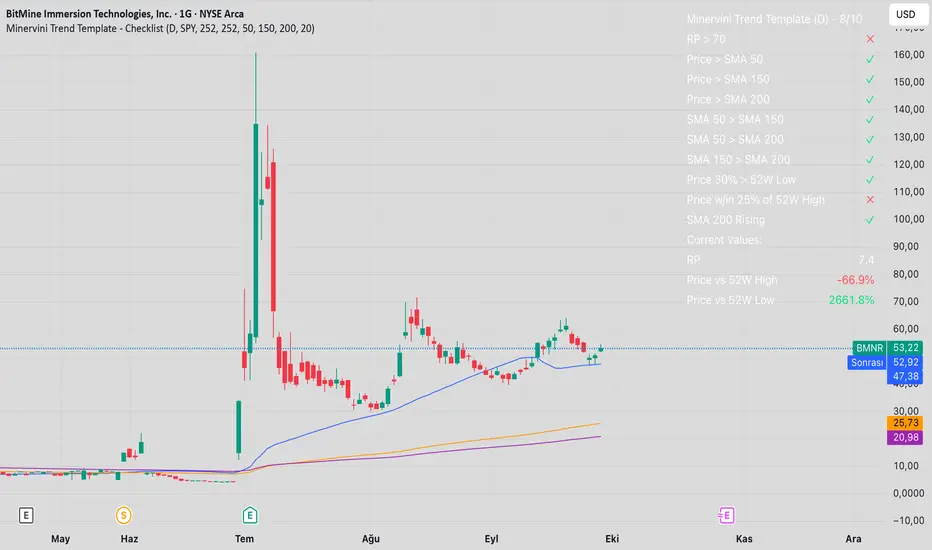Click the check mark for SMA 50 > SMA 150
The height and width of the screenshot is (550, 932).
point(869,119)
